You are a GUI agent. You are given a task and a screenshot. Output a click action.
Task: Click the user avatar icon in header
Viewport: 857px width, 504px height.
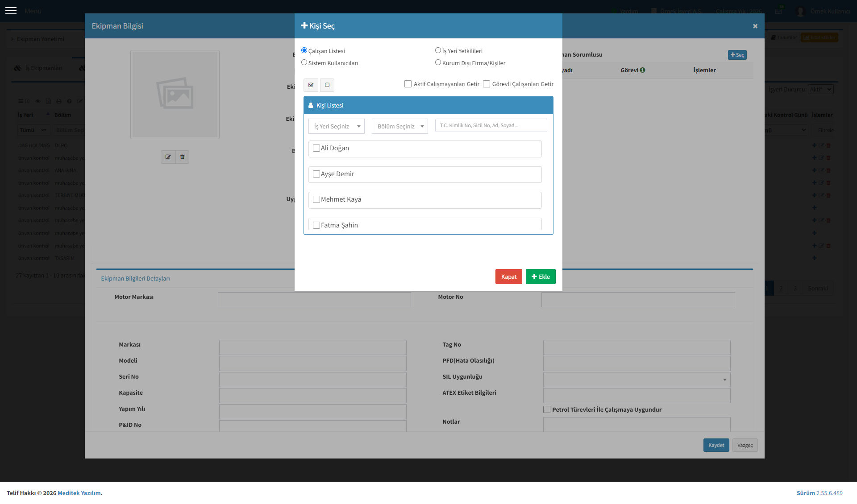click(801, 12)
